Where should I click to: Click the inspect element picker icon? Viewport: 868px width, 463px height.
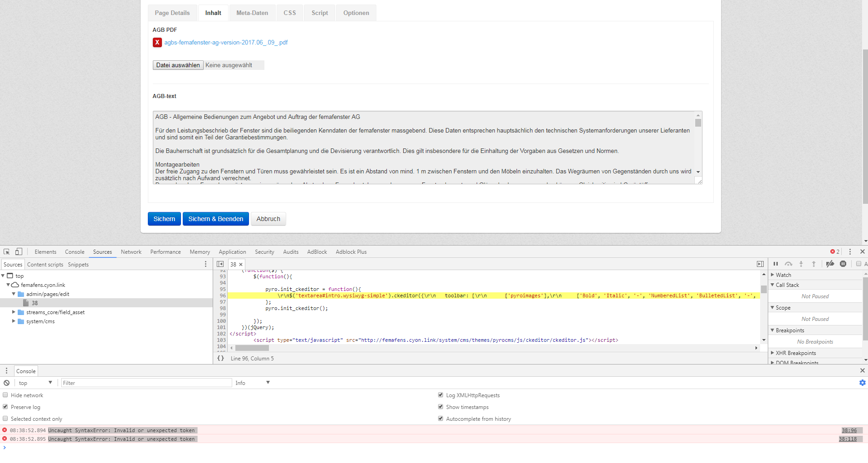click(6, 251)
